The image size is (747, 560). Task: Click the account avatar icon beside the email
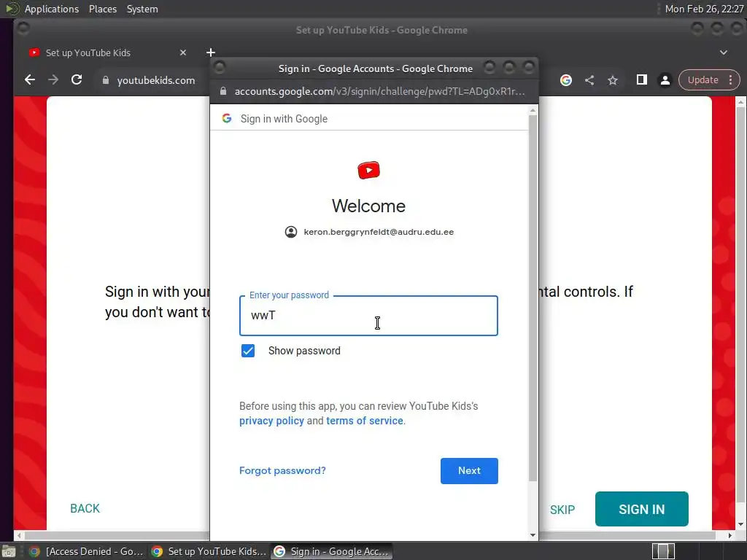pyautogui.click(x=290, y=232)
